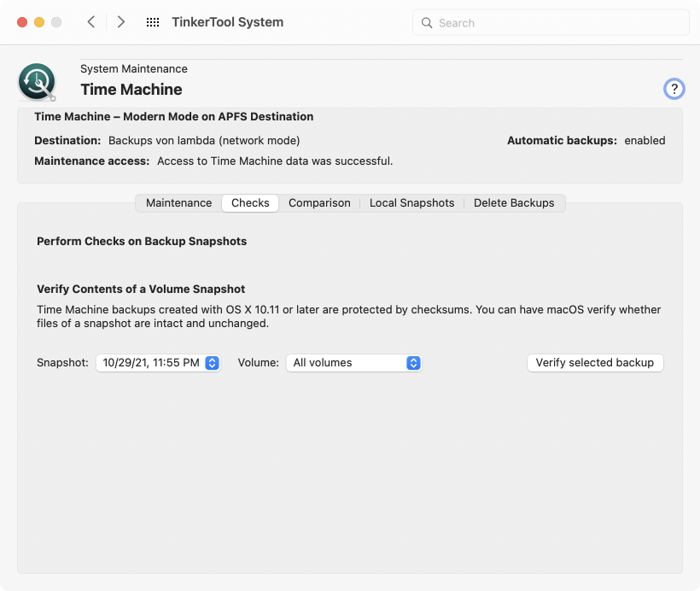Screen dimensions: 700x591
Task: Click 'Time Machine – Modern Mode on APFS Destination'
Action: click(x=173, y=116)
